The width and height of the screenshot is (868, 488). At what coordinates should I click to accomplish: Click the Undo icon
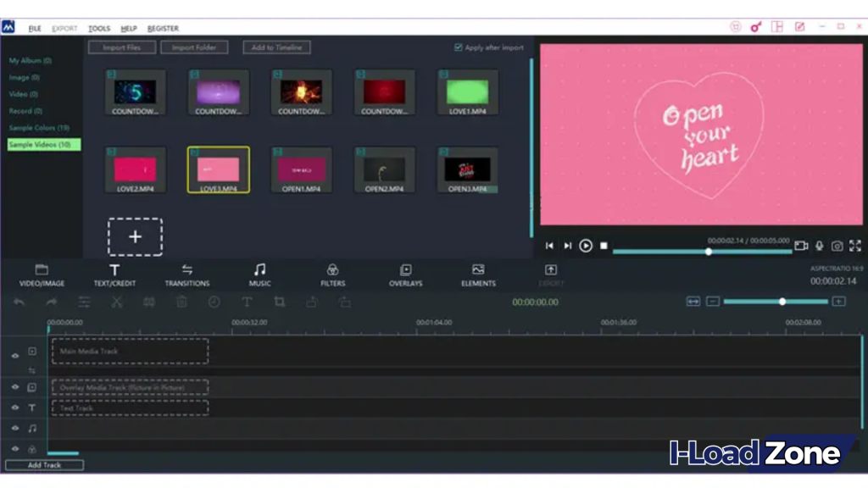pos(19,302)
